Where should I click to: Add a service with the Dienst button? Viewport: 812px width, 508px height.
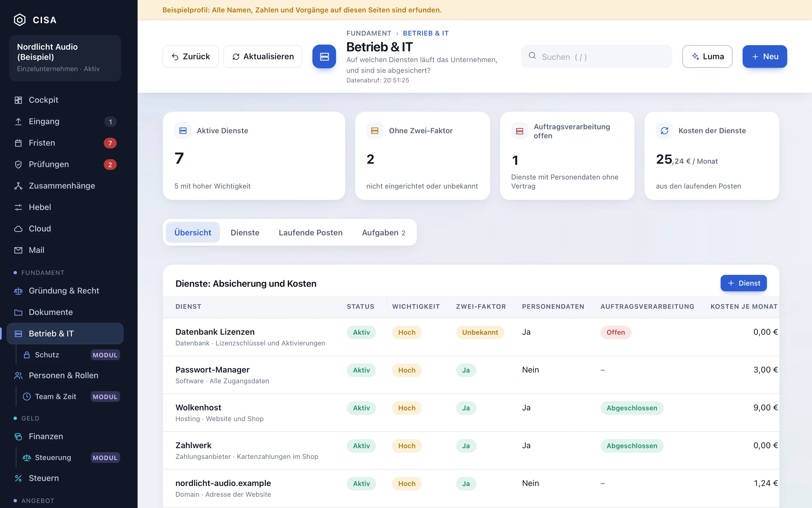[x=743, y=283]
